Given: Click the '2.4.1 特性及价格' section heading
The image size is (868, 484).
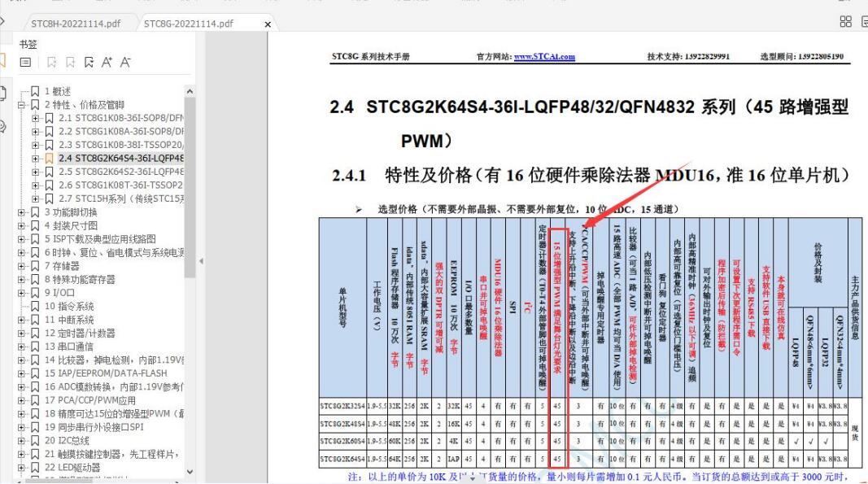Looking at the screenshot, I should tap(591, 176).
